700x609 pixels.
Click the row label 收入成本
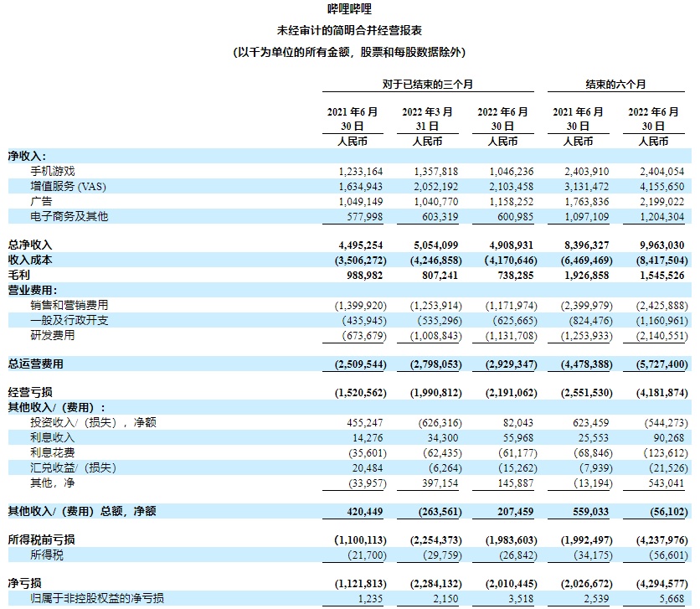(x=30, y=260)
